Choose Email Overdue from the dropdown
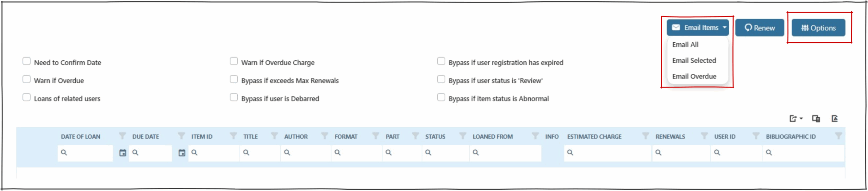The height and width of the screenshot is (191, 868). click(694, 77)
